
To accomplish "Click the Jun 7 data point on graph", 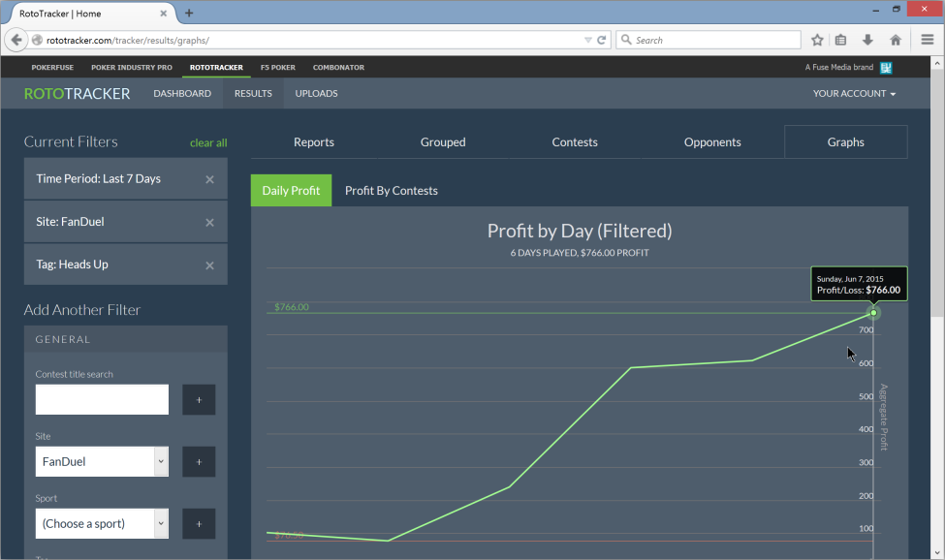I will pos(873,313).
